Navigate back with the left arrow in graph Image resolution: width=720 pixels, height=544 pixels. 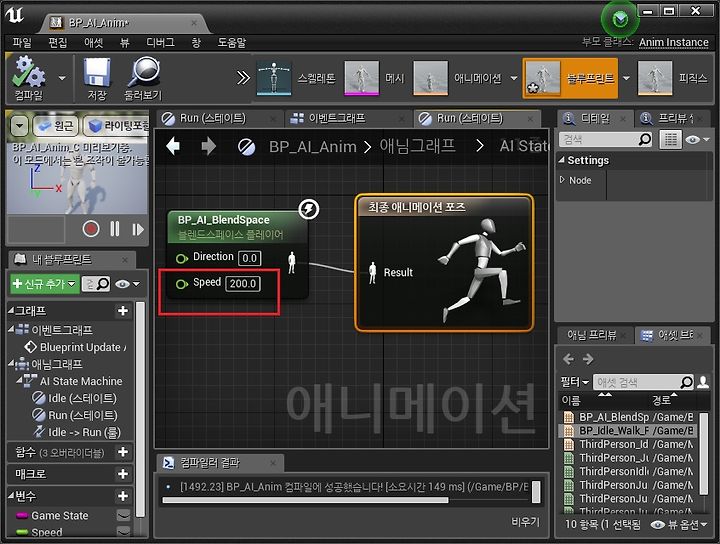click(x=173, y=146)
